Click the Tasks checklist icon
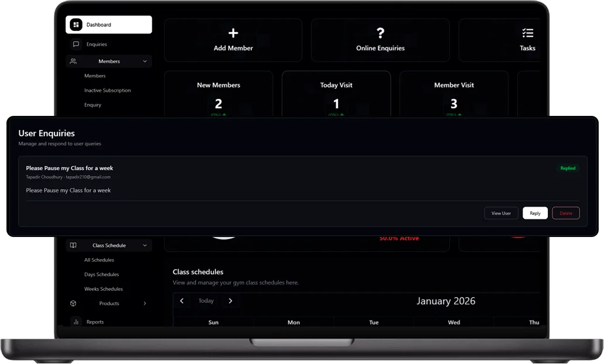The height and width of the screenshot is (364, 604). [x=527, y=33]
